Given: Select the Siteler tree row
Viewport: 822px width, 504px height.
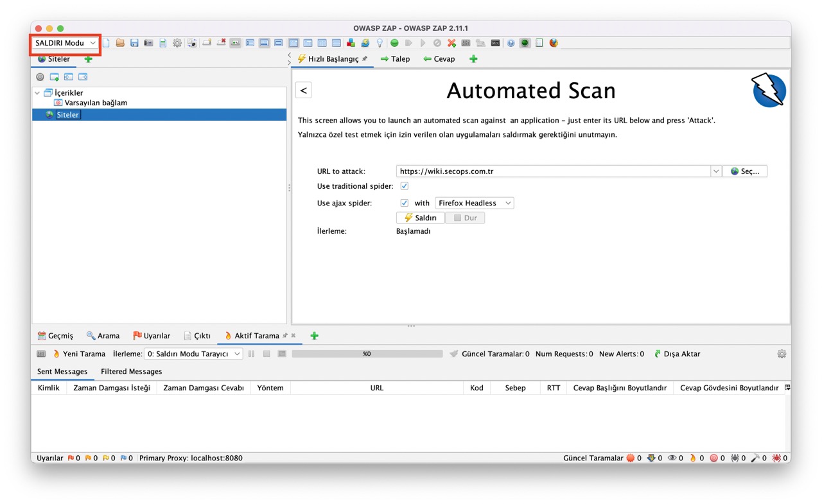Looking at the screenshot, I should (159, 115).
